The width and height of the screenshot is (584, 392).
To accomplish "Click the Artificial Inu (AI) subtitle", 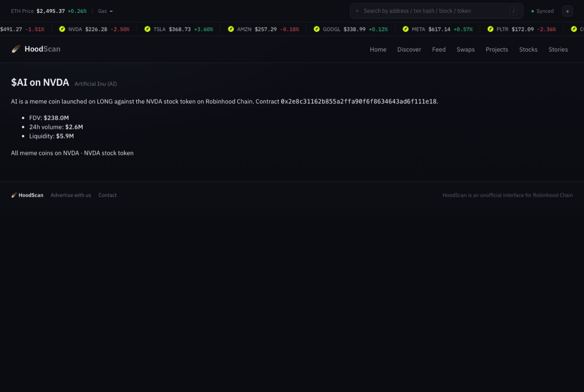I will tap(96, 84).
